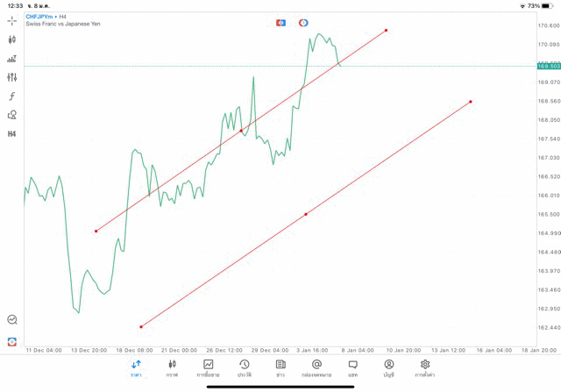This screenshot has height=392, width=561.
Task: Select the red dot at upper trendline end
Action: pos(386,31)
